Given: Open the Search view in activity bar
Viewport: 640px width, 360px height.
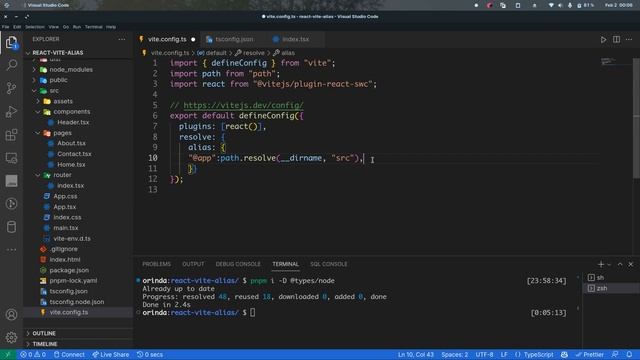Looking at the screenshot, I should (11, 65).
